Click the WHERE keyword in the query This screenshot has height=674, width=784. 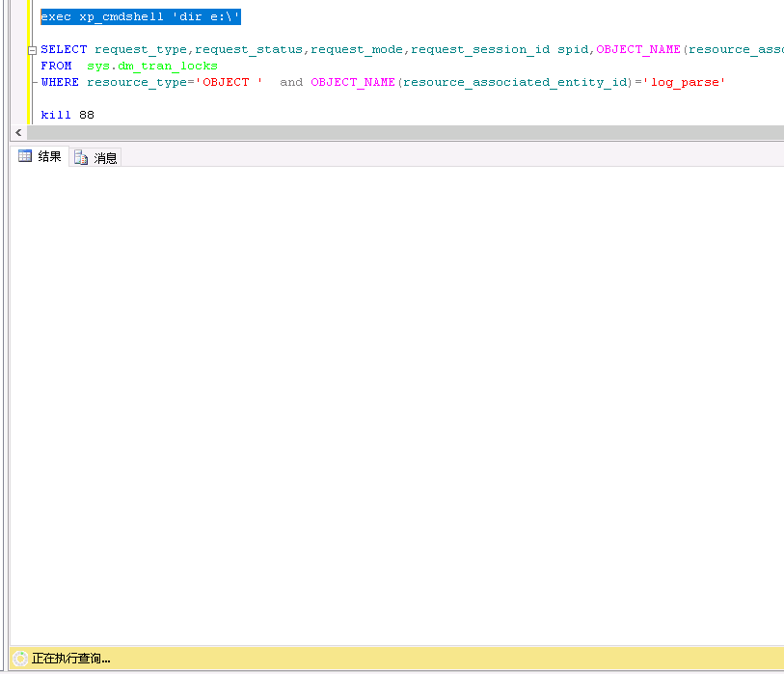(x=60, y=83)
